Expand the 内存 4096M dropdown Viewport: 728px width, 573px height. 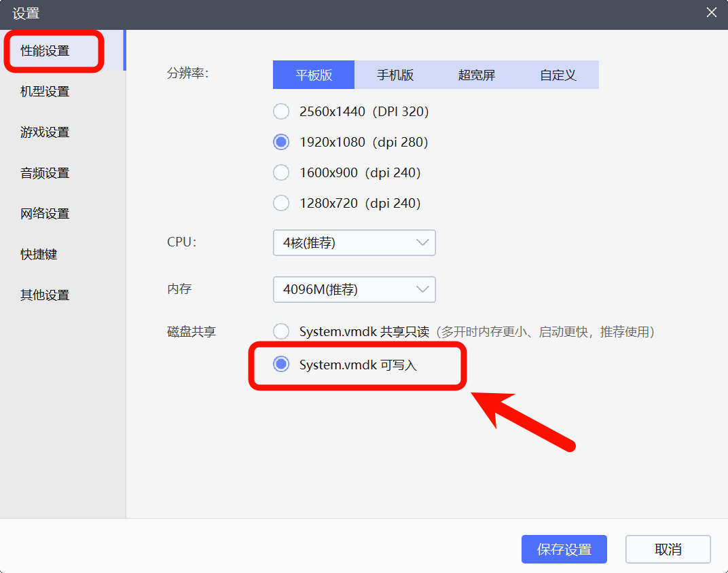[354, 290]
